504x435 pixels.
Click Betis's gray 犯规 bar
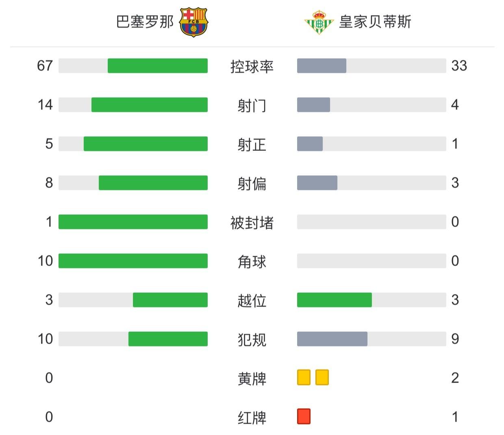[332, 339]
